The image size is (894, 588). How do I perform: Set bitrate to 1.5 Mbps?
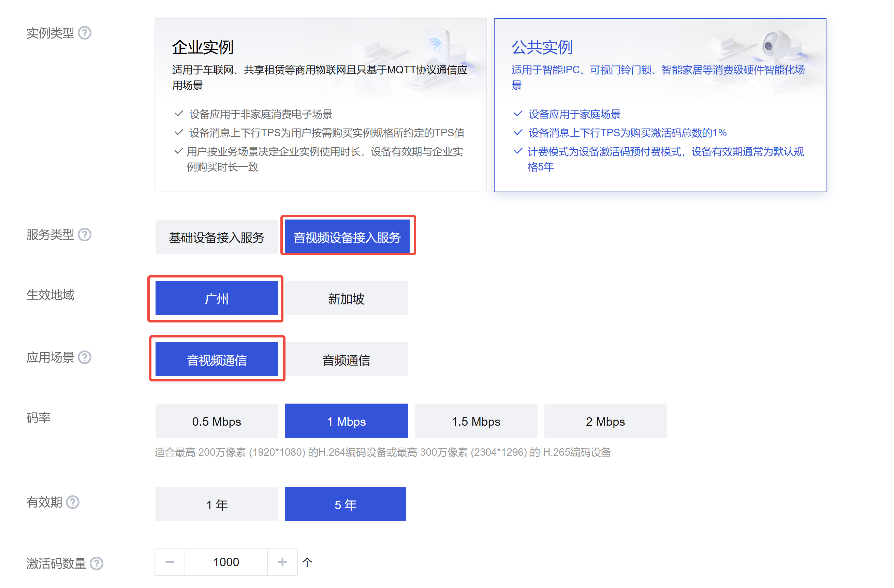coord(475,421)
